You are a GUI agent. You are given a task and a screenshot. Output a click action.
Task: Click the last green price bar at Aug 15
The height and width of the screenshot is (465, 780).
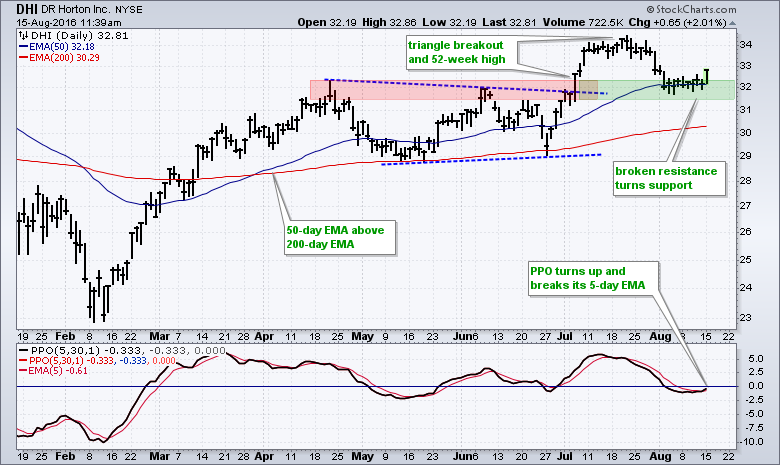coord(706,76)
